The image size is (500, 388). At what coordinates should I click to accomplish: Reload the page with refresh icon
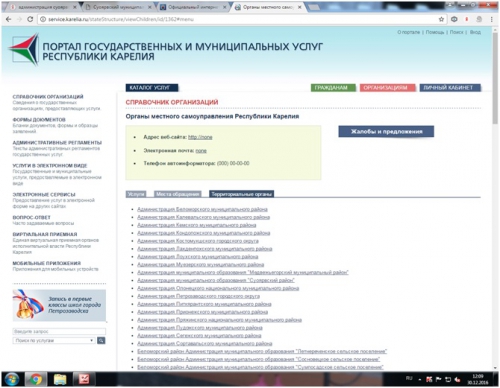point(30,19)
